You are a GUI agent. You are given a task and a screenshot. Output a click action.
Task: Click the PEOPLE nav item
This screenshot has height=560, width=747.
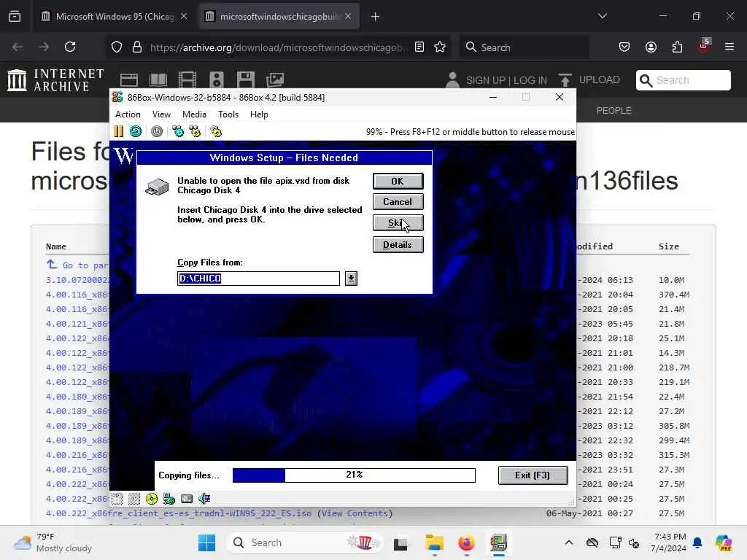(x=614, y=110)
